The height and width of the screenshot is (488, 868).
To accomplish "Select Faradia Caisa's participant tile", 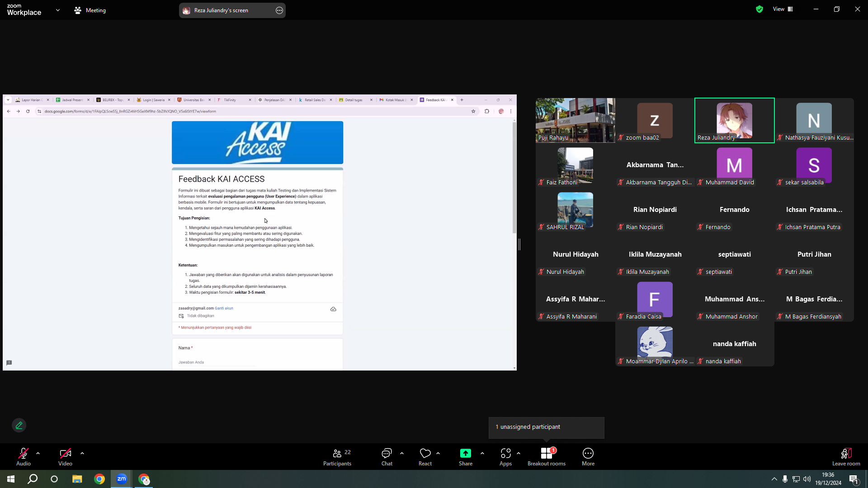I will click(655, 299).
